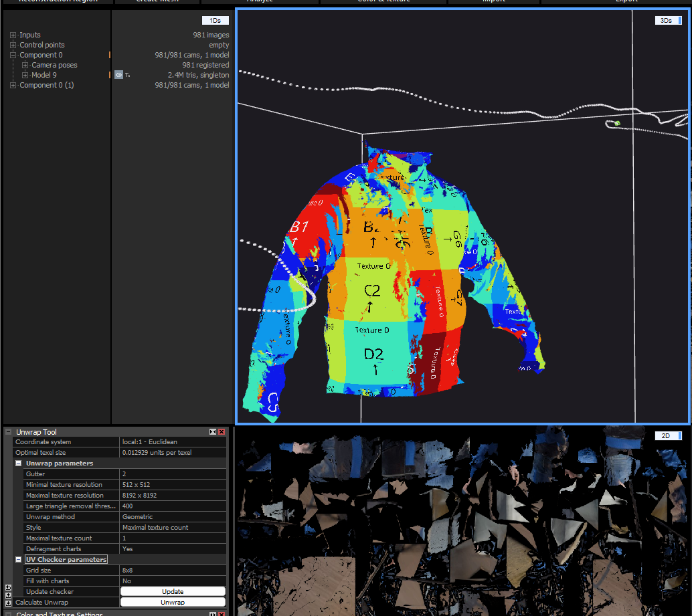Open the 2D view mode selector

[668, 435]
